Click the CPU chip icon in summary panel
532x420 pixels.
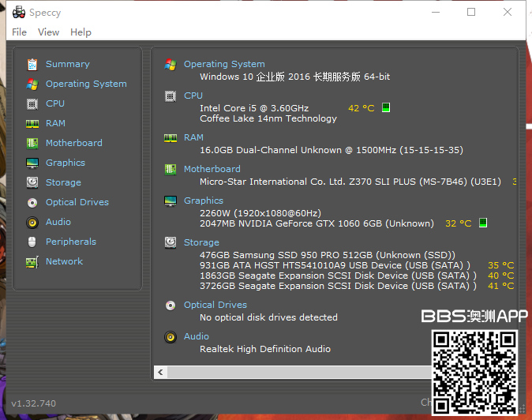click(170, 96)
